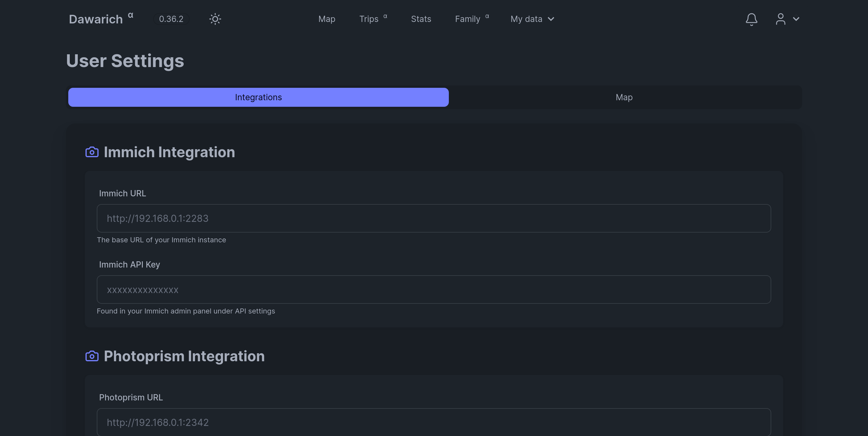
Task: Click into the Photoprism URL field
Action: tap(434, 422)
